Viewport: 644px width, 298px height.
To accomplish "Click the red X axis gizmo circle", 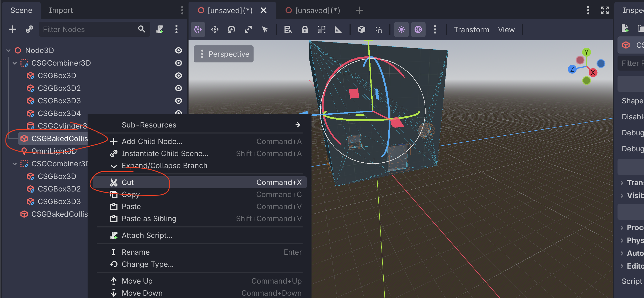I will pyautogui.click(x=593, y=73).
